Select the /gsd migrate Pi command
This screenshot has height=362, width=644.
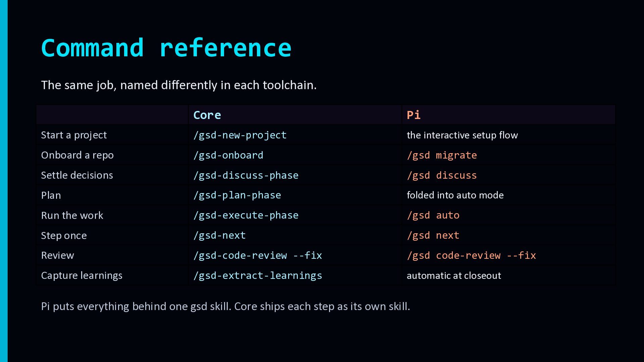442,155
